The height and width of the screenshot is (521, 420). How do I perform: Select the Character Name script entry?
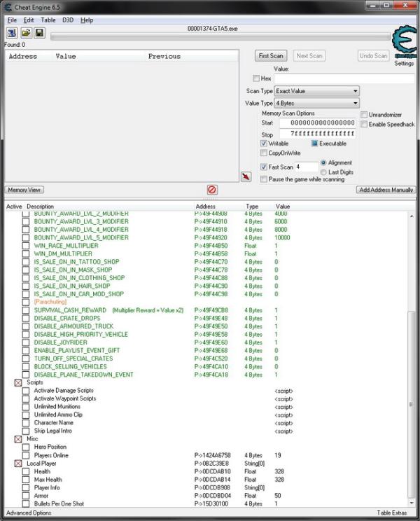pyautogui.click(x=53, y=423)
